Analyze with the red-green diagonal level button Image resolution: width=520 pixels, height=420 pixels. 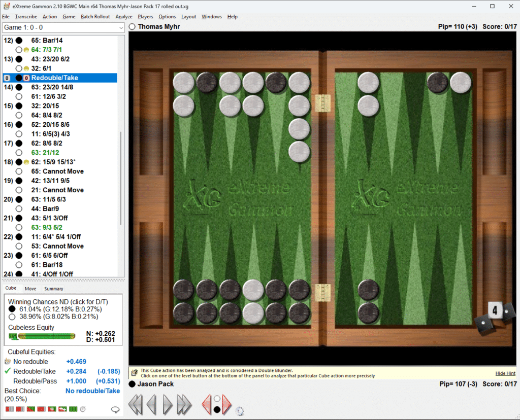[x=31, y=409]
